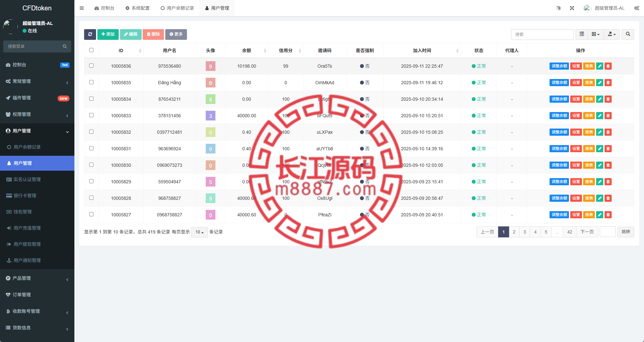Switch to the 用户余额记录 top tab

[177, 8]
